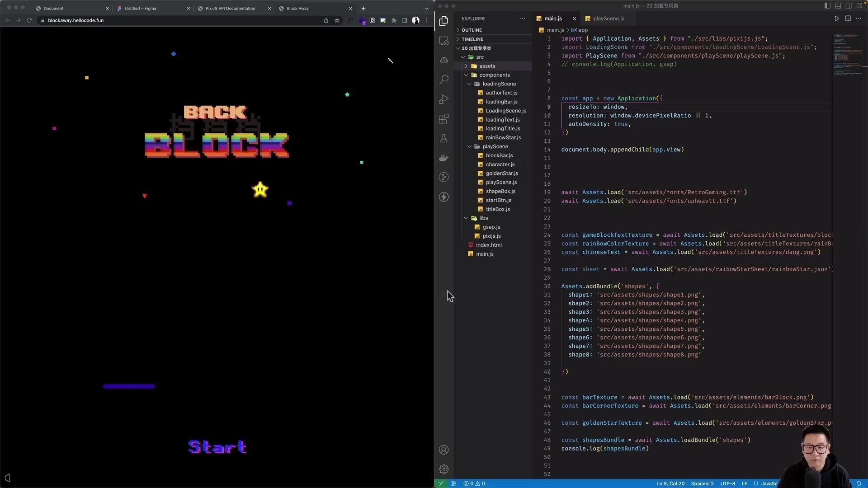The image size is (868, 488).
Task: Switch to the PixiJS API Documentation tab
Action: click(x=231, y=8)
